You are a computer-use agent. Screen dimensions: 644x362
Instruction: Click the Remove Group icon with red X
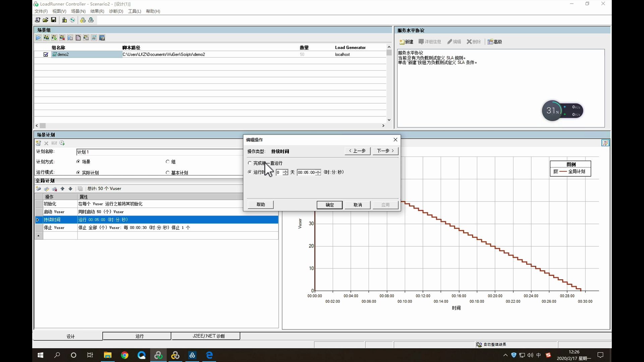[62, 38]
